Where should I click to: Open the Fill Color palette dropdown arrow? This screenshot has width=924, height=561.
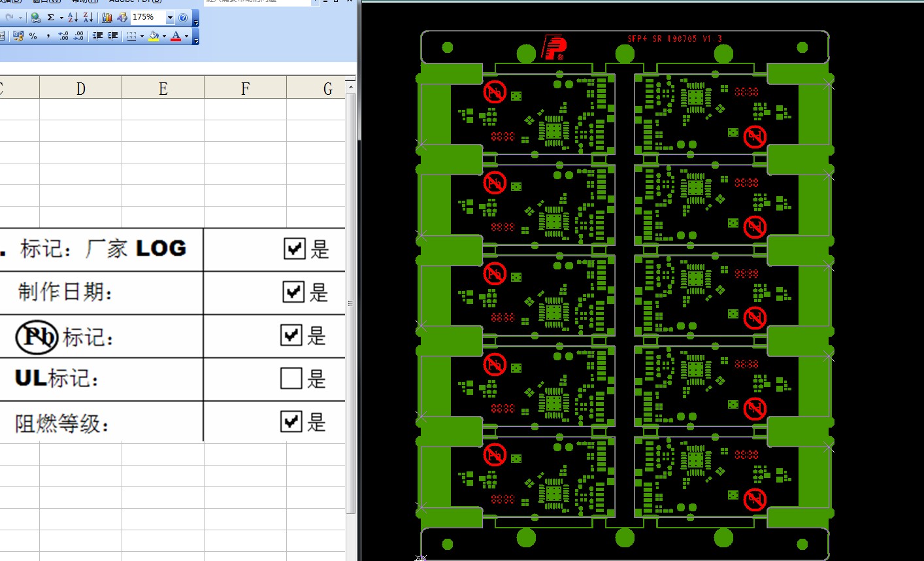point(164,36)
